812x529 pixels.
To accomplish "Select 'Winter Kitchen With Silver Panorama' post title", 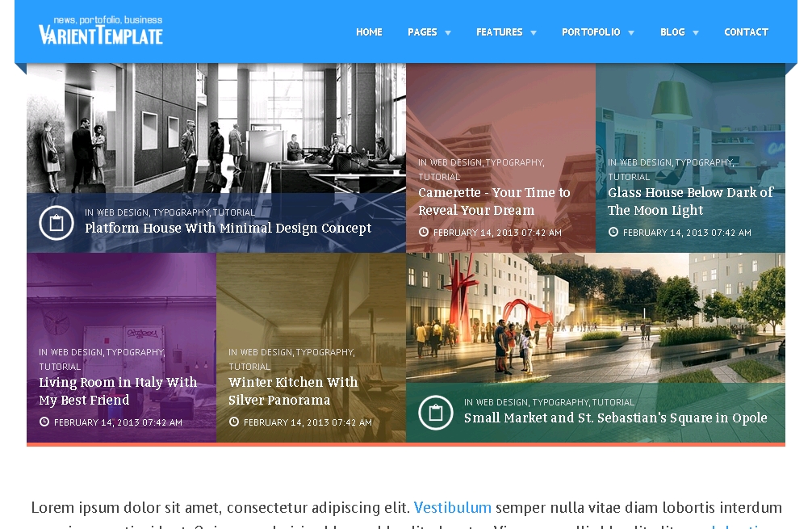I will point(293,391).
